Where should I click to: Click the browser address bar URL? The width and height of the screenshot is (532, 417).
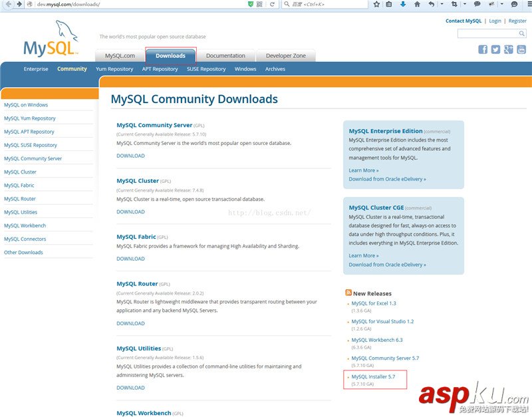pyautogui.click(x=68, y=5)
